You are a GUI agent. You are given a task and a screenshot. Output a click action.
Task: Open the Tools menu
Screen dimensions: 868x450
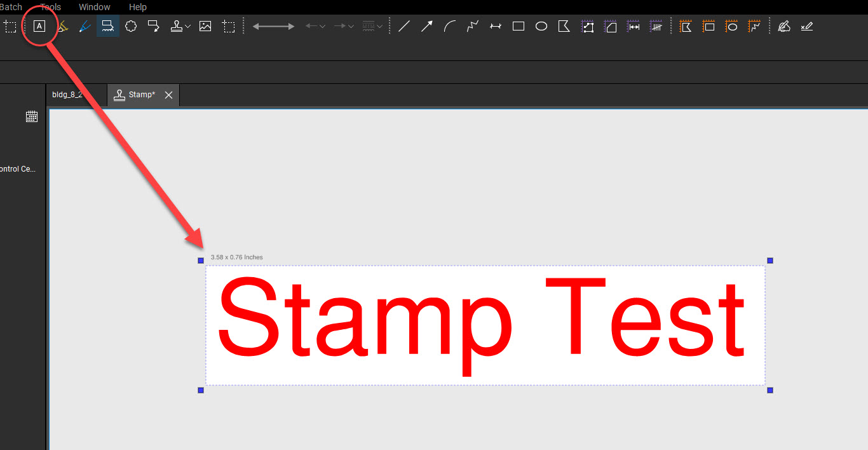(x=51, y=7)
